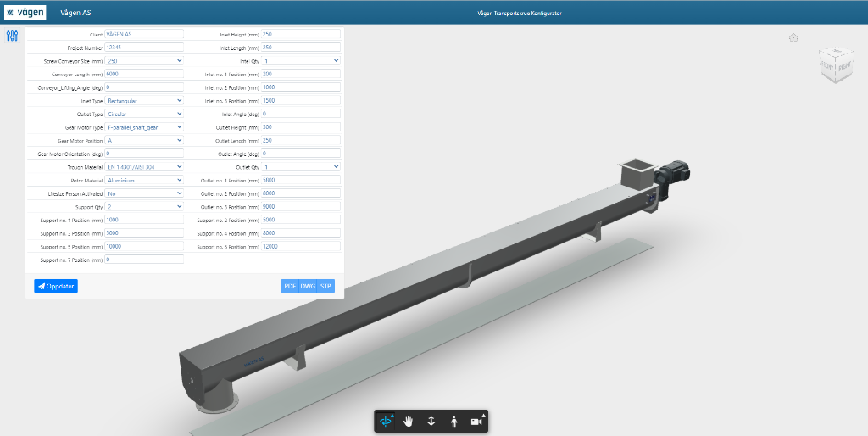
Task: Click the Client input field
Action: pyautogui.click(x=144, y=34)
